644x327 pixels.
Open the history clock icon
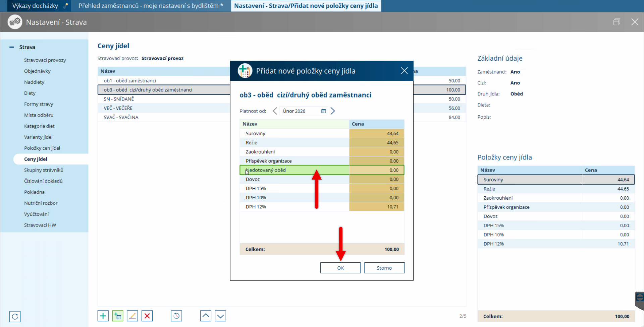176,316
